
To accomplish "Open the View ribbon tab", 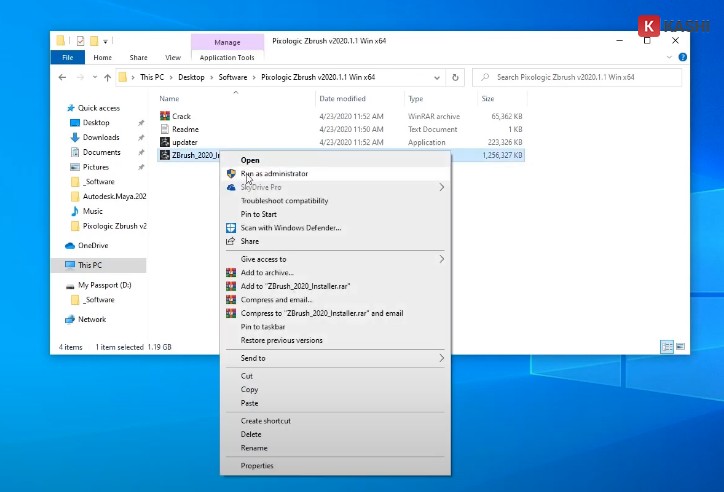I will click(x=173, y=57).
